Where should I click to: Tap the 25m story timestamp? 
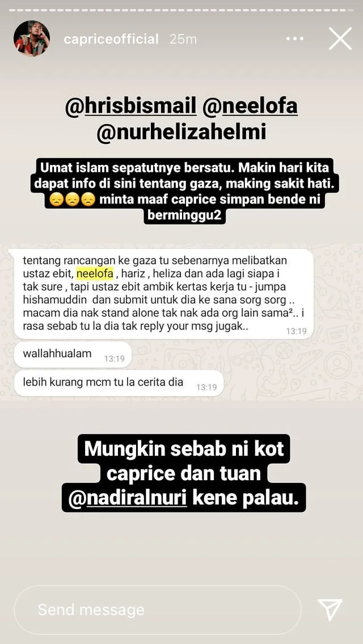183,39
